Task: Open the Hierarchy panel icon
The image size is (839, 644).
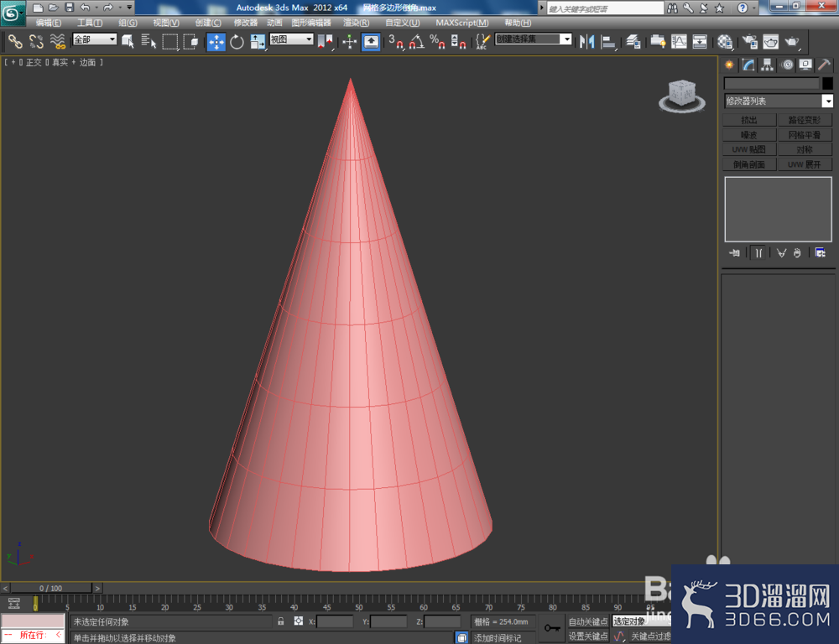Action: click(768, 65)
